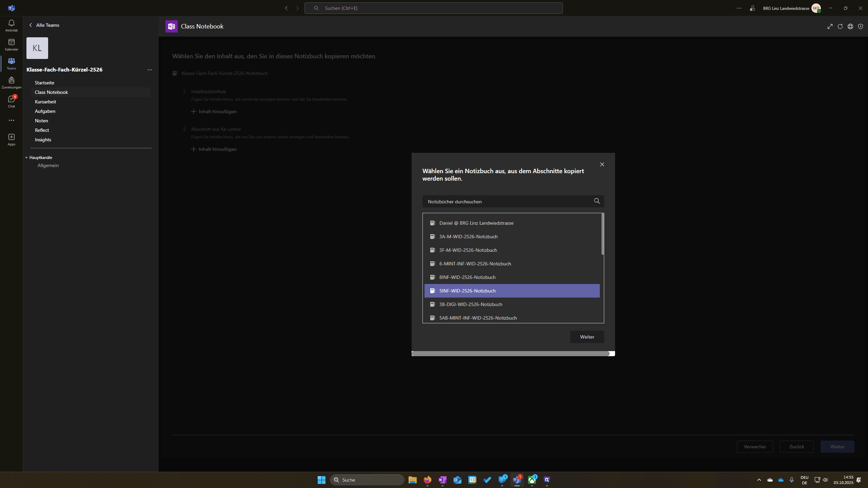The width and height of the screenshot is (868, 488).
Task: Open Chat with unread badge
Action: [11, 101]
